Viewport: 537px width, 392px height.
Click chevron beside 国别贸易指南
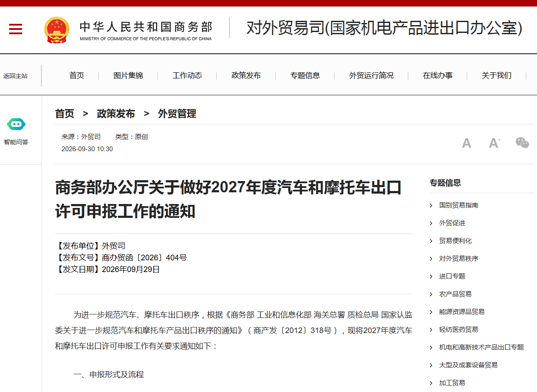(431, 205)
